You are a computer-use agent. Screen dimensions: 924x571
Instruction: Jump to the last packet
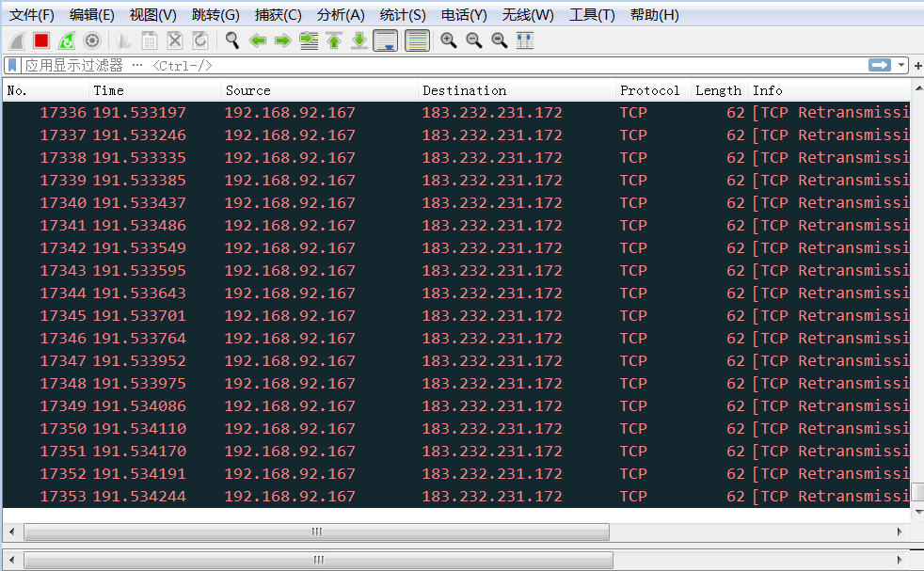pyautogui.click(x=359, y=40)
